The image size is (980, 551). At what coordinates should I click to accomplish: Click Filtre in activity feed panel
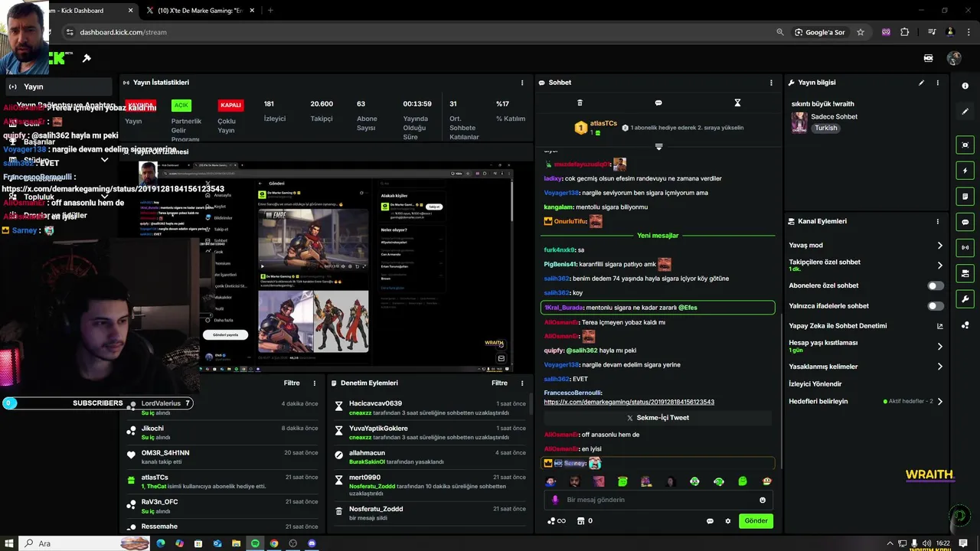(292, 383)
